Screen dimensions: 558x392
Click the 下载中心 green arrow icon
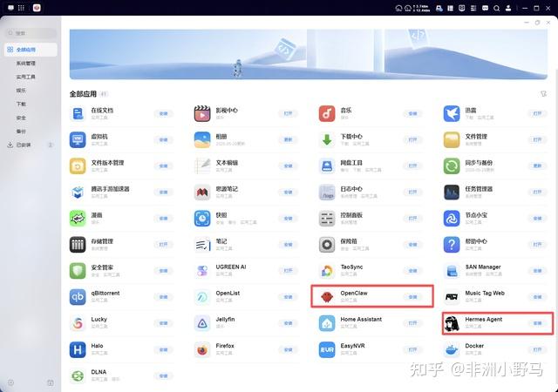[327, 139]
